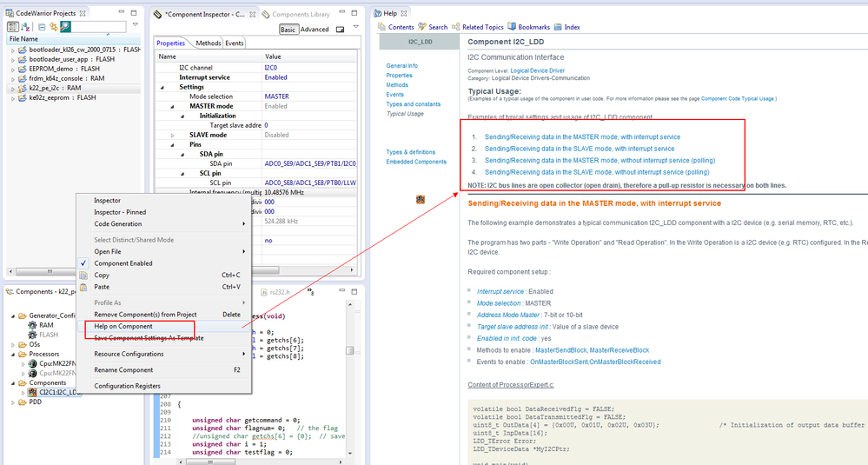The image size is (868, 465).
Task: Expand the OSs folder in Components tree
Action: click(x=13, y=345)
